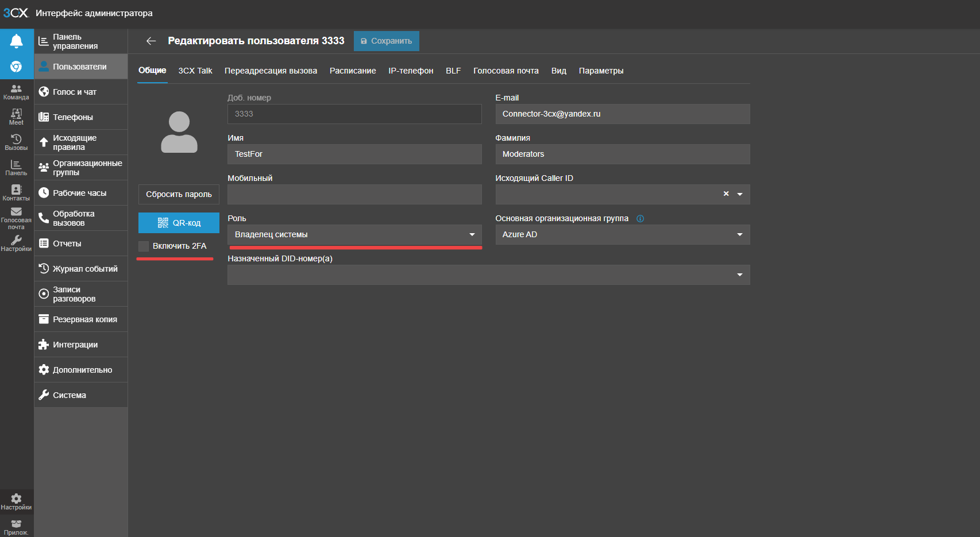The width and height of the screenshot is (980, 537).
Task: Clear Исходящий Caller ID with the X icon
Action: pos(726,194)
